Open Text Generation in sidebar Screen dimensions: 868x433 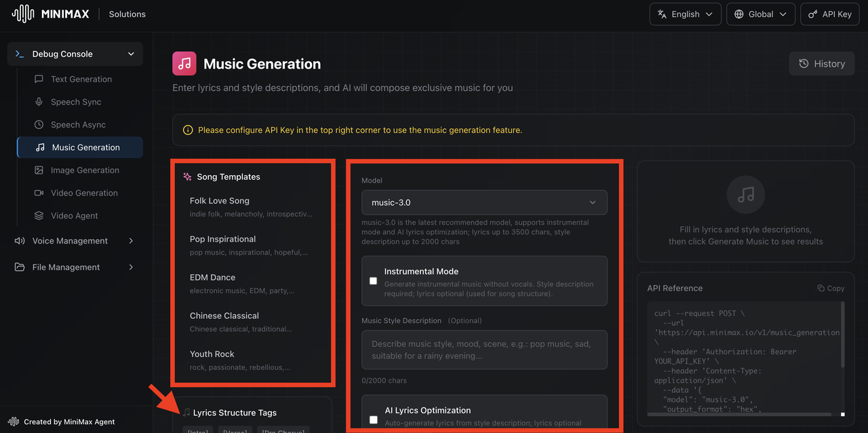point(80,79)
